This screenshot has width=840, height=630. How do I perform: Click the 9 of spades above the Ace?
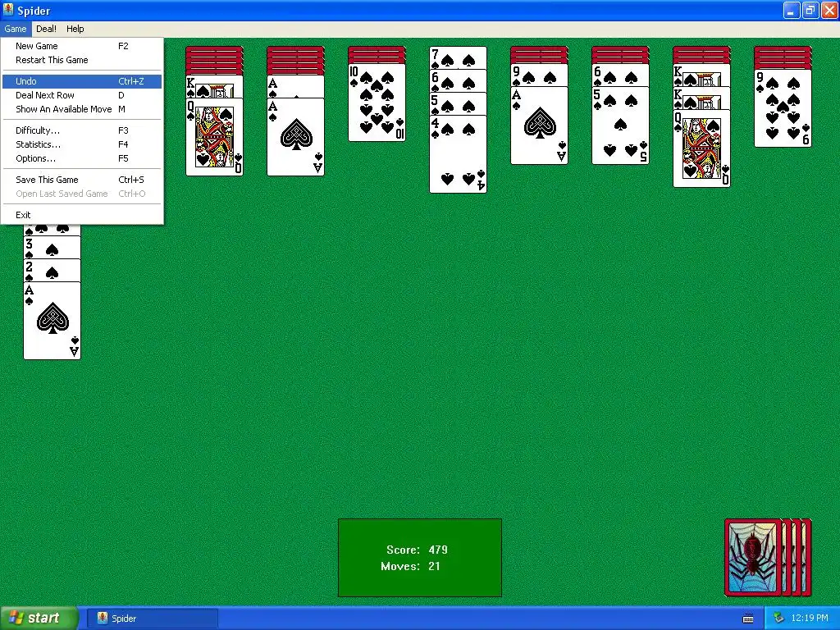tap(539, 75)
